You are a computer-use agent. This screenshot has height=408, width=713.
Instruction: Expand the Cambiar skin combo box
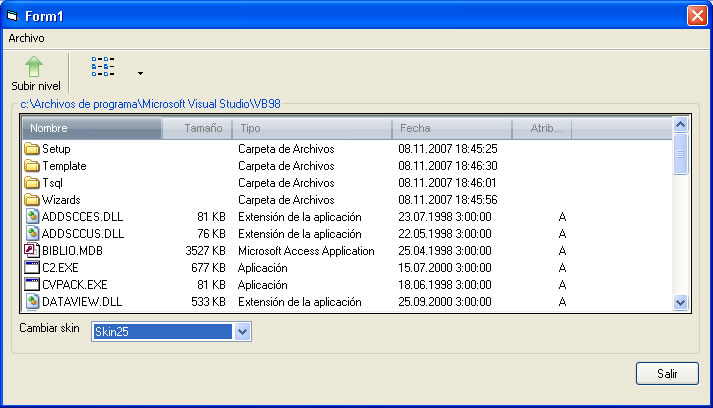pyautogui.click(x=242, y=332)
